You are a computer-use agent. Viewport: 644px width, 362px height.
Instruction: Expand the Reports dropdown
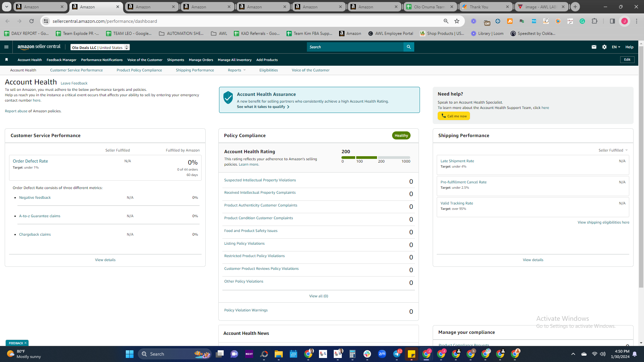237,70
